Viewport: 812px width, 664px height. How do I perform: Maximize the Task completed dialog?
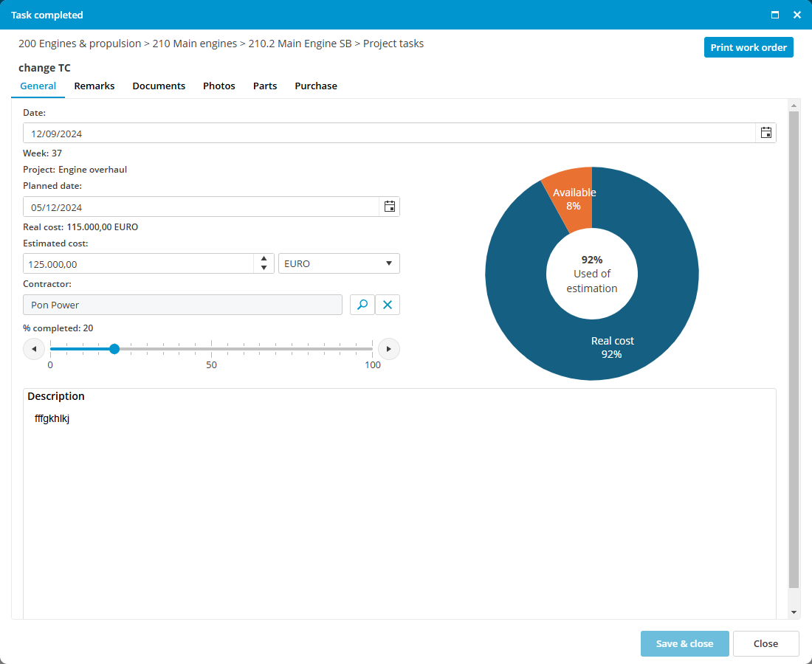click(x=774, y=15)
